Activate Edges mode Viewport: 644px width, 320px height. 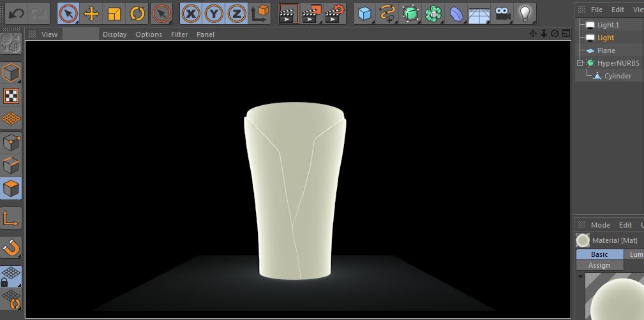coord(11,166)
